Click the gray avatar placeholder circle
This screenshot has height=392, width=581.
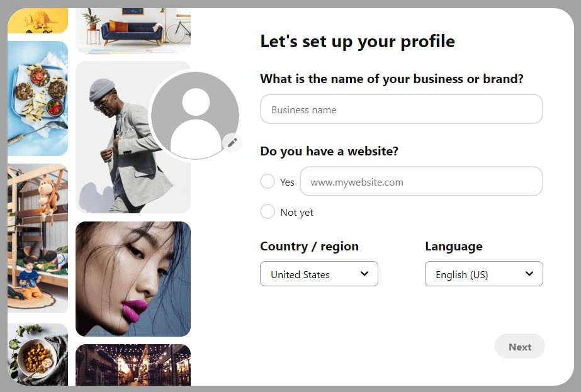(195, 116)
